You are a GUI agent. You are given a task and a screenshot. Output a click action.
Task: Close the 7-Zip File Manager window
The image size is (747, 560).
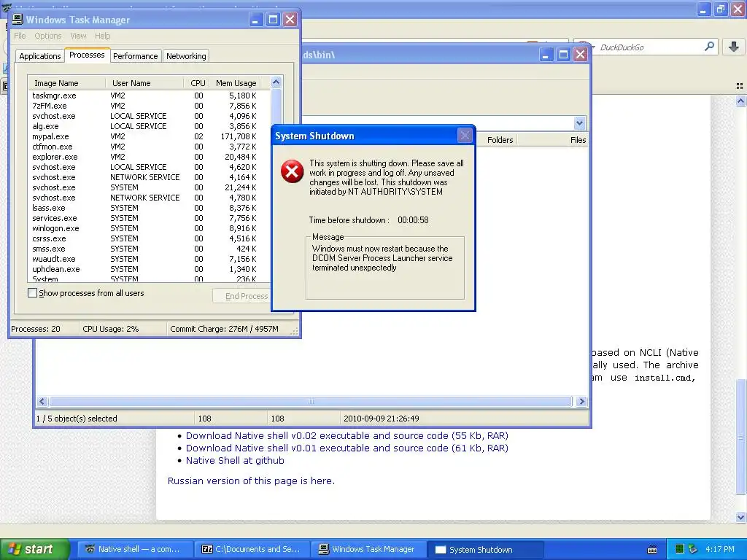pos(580,55)
